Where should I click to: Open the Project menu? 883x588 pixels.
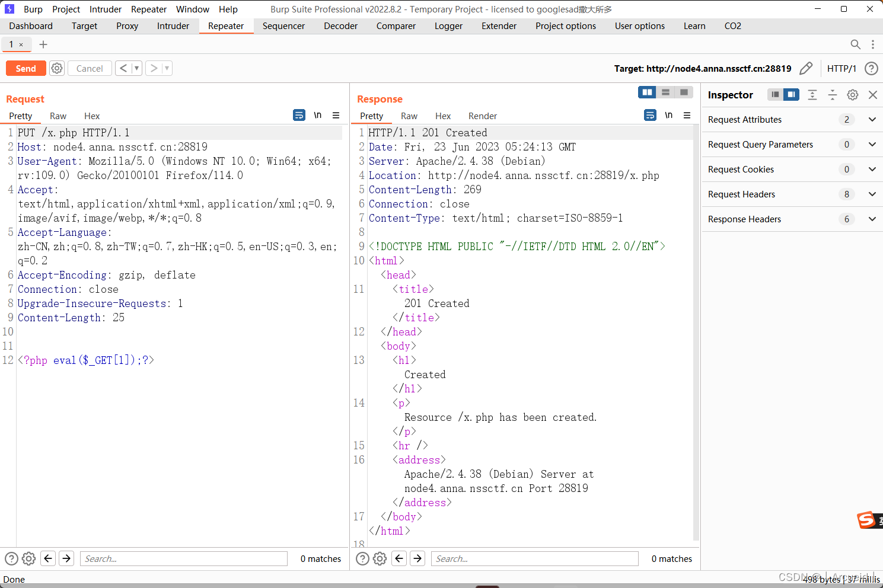[x=66, y=9]
